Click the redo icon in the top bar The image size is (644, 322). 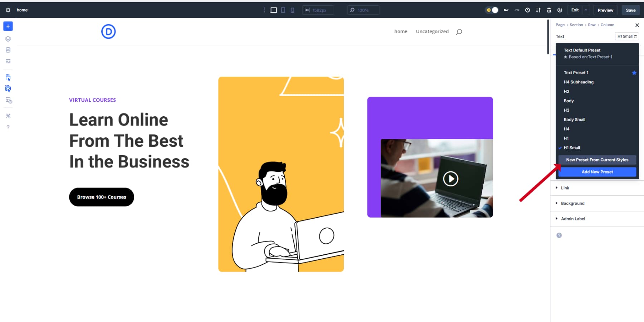pos(517,10)
